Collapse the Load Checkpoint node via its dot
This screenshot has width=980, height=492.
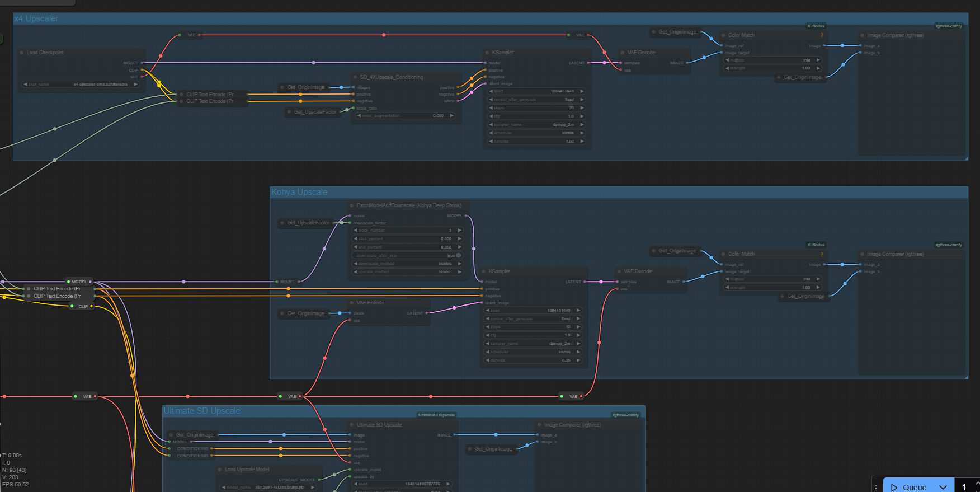click(x=22, y=53)
